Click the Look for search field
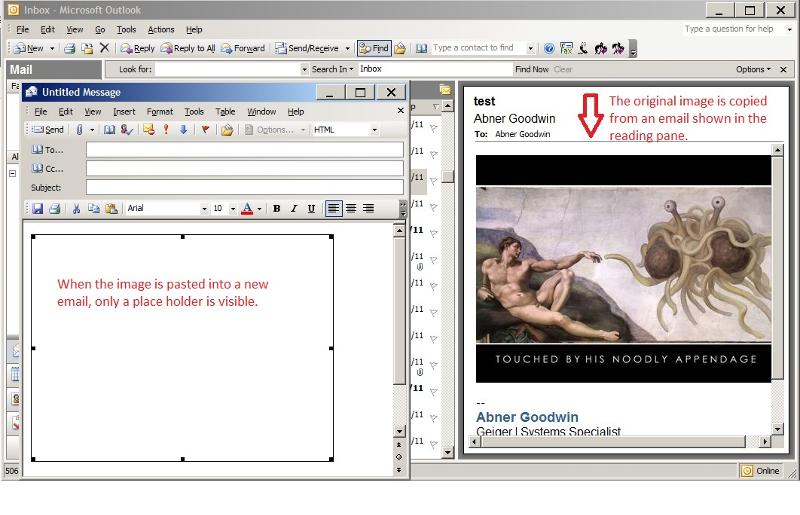The width and height of the screenshot is (800, 515). pos(228,69)
